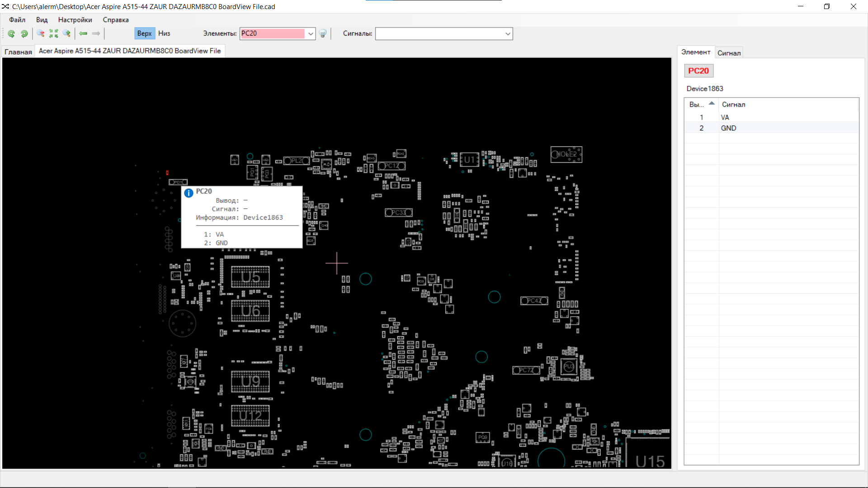Click the pink PC20 element input field
The width and height of the screenshot is (868, 488).
click(x=273, y=33)
